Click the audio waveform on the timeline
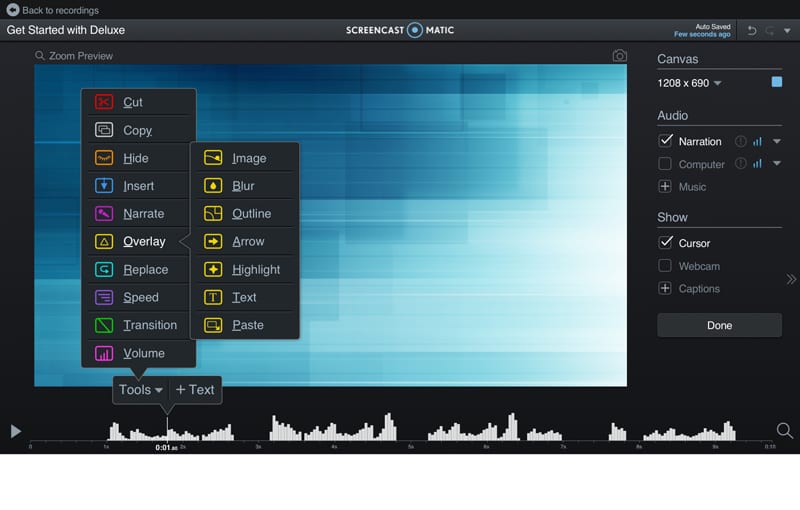This screenshot has width=800, height=510. click(422, 427)
